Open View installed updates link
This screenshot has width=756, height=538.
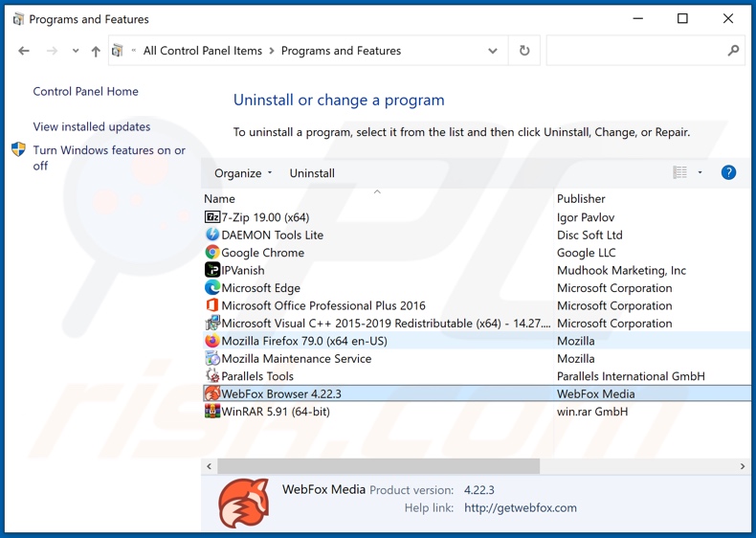(91, 126)
